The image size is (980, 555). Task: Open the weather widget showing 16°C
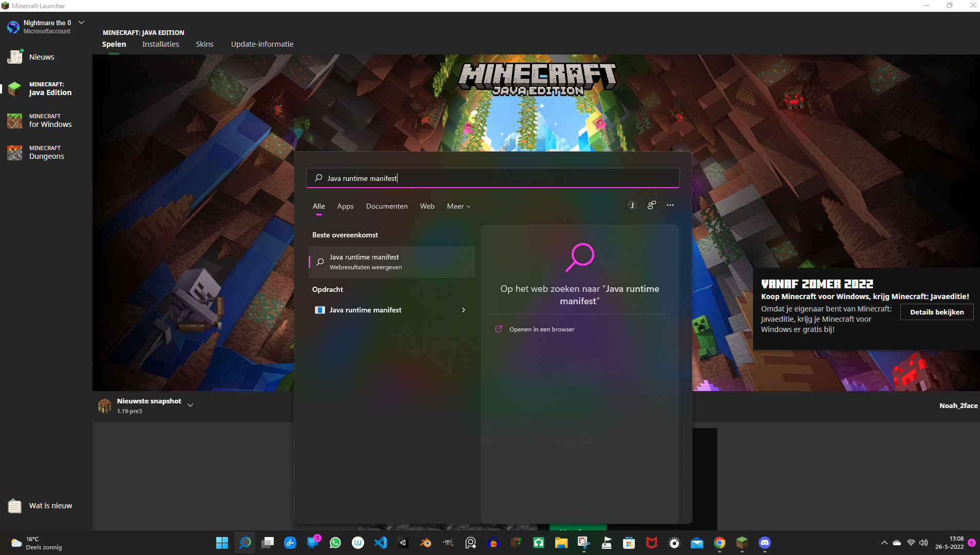36,543
